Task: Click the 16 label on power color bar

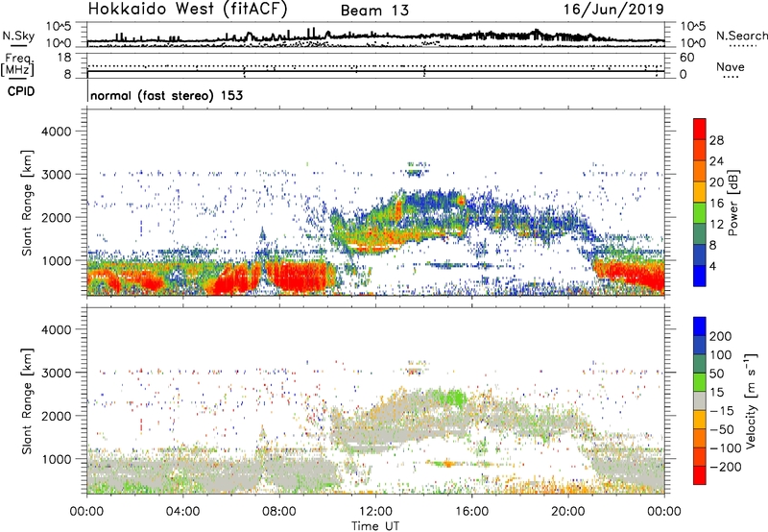Action: tap(716, 204)
